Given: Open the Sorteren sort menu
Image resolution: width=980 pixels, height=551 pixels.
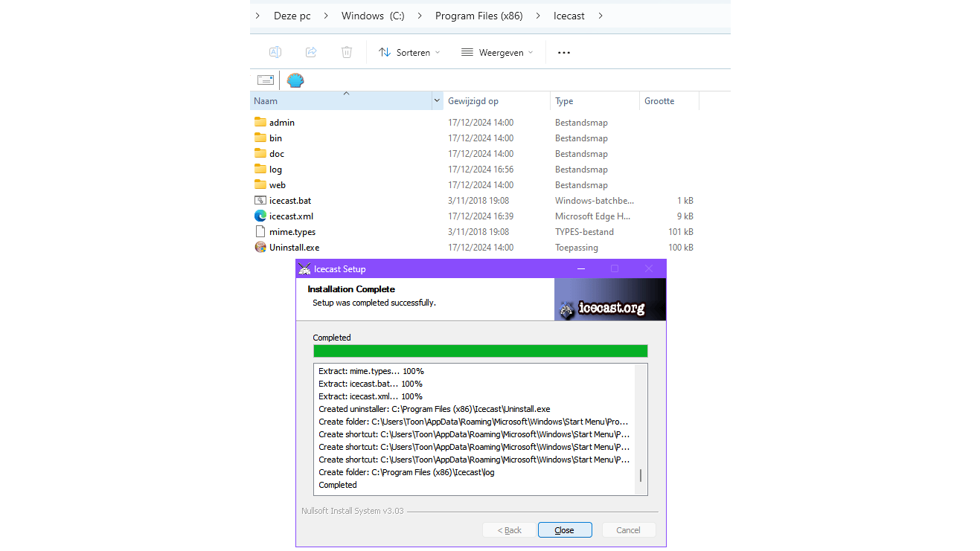Looking at the screenshot, I should click(409, 52).
